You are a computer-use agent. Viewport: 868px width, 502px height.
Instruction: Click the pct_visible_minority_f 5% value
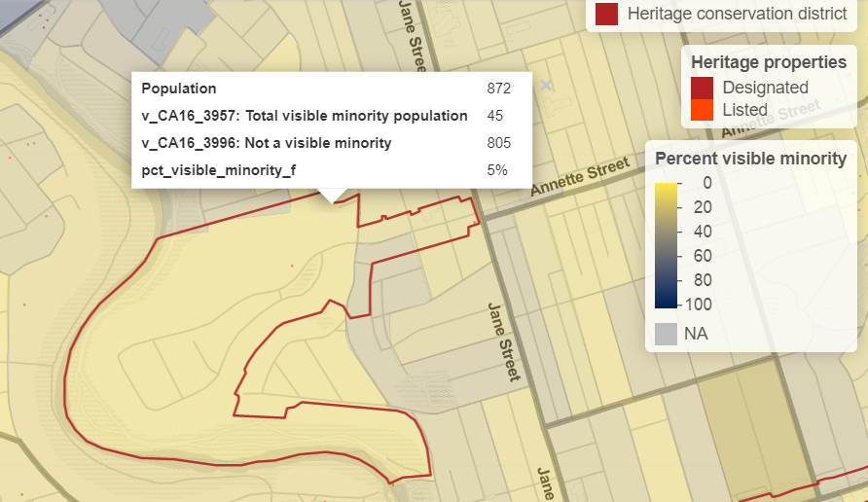pos(497,170)
